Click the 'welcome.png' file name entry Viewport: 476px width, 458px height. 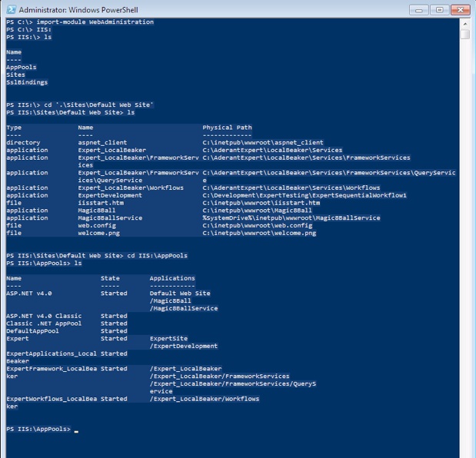(97, 233)
